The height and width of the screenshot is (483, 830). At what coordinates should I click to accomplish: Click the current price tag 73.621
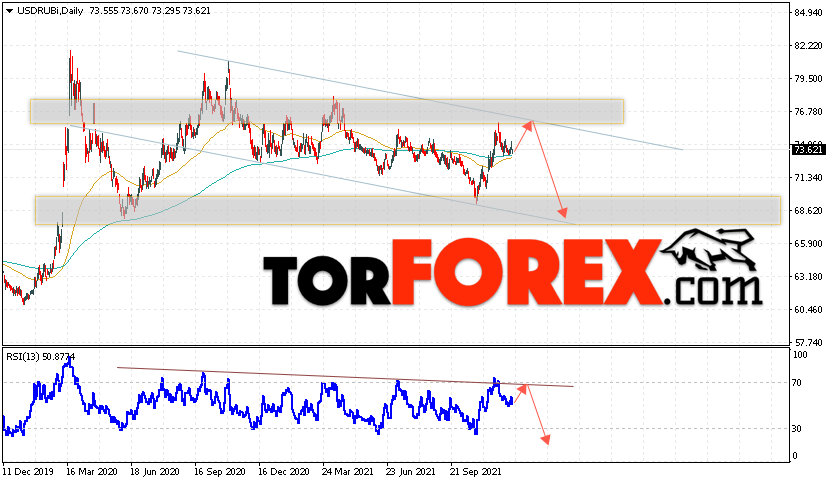click(809, 150)
